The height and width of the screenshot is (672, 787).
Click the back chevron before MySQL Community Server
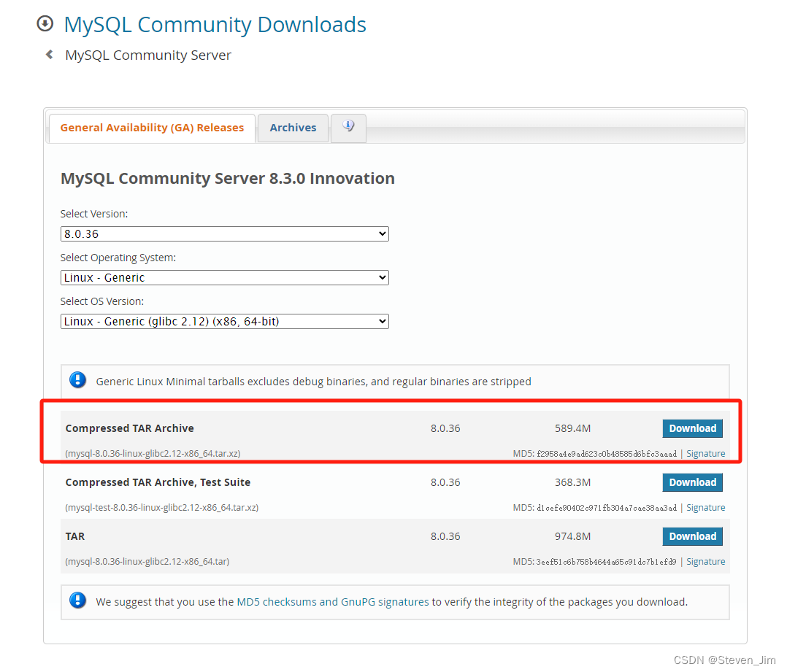pos(49,54)
